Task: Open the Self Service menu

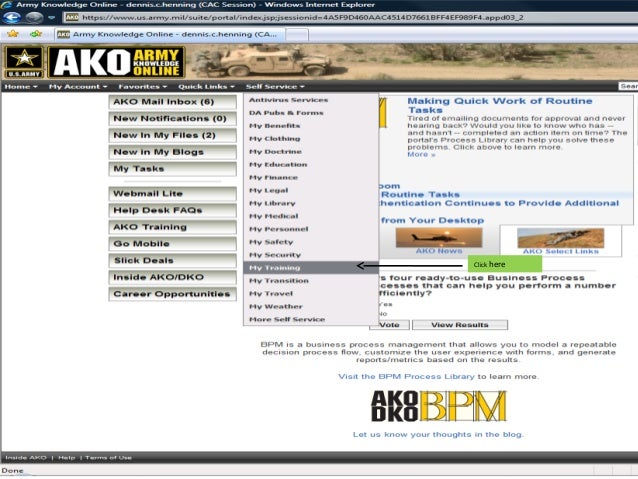Action: click(275, 86)
